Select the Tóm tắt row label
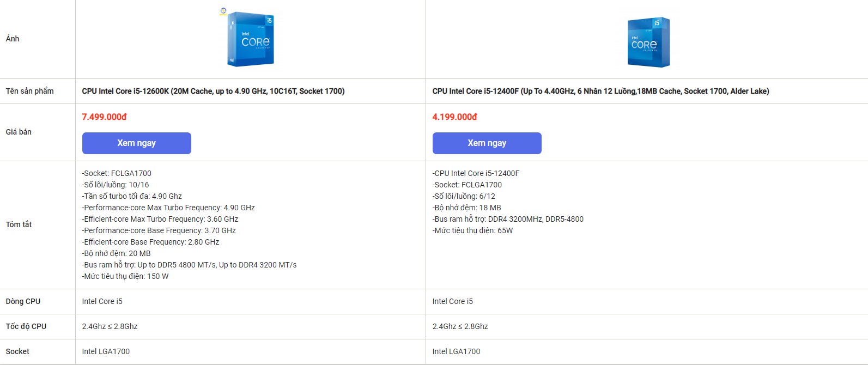 coord(19,224)
